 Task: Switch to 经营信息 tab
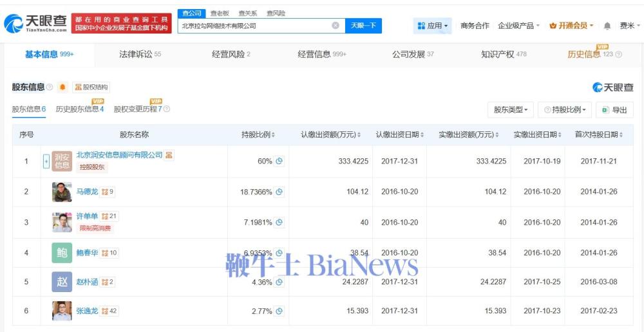(x=322, y=54)
